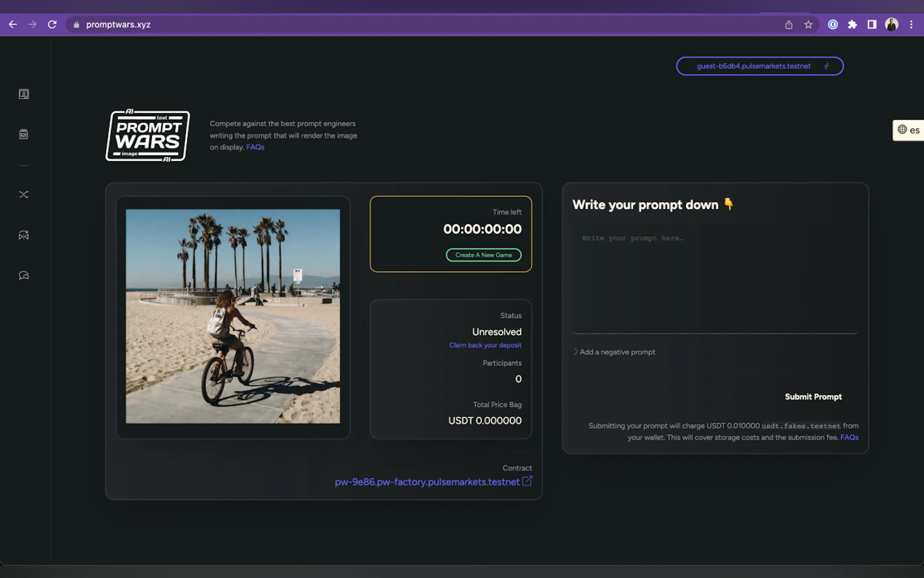The height and width of the screenshot is (578, 924).
Task: Click the profile picture sidebar icon
Action: coord(24,94)
